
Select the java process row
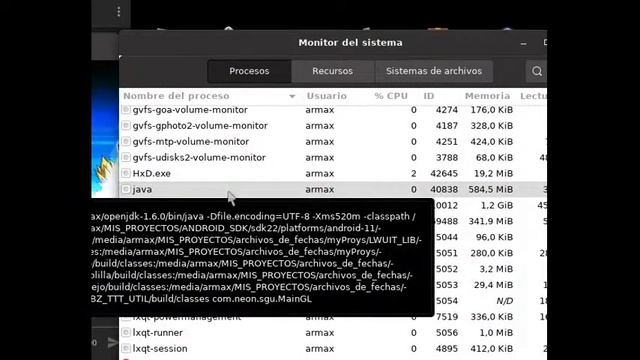[333, 189]
